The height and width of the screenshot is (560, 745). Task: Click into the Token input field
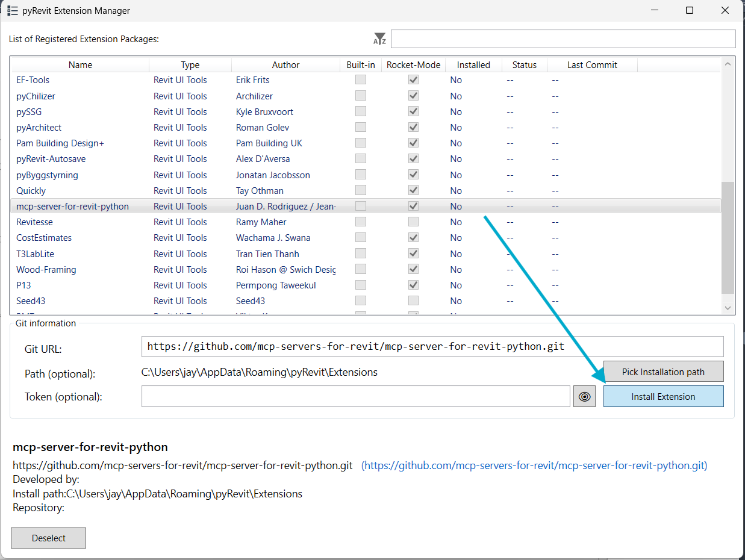(x=355, y=397)
